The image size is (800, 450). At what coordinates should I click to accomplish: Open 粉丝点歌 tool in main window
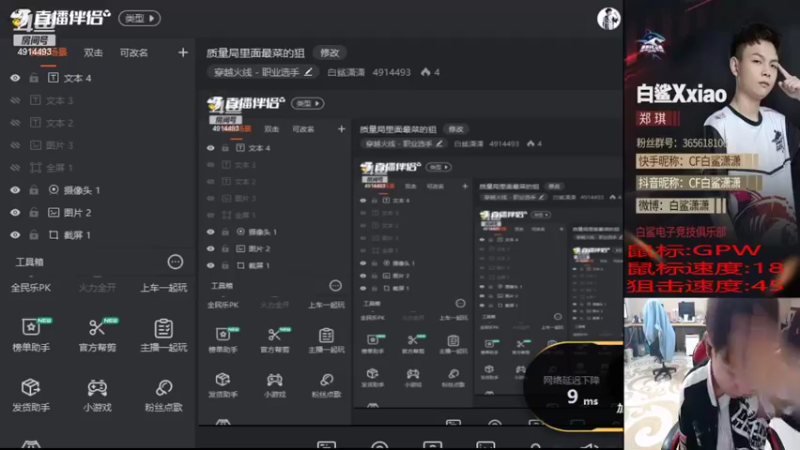point(163,394)
